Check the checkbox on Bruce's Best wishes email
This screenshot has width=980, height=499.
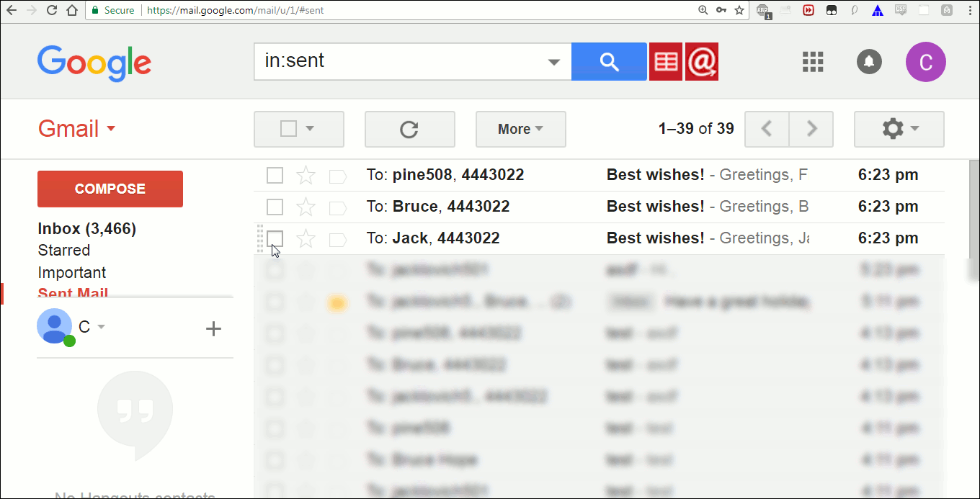pyautogui.click(x=275, y=207)
